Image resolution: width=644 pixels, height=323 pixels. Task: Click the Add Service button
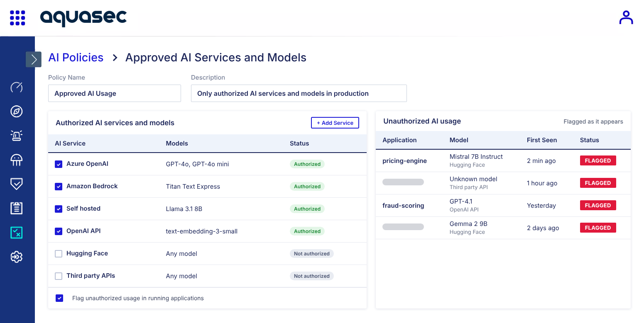[335, 123]
